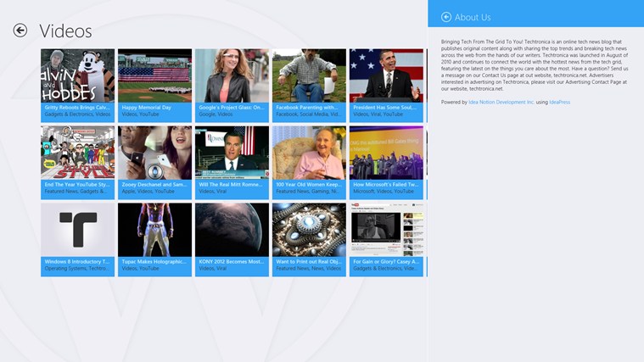Follow the IdeaPress link
This screenshot has height=362, width=644.
(559, 102)
